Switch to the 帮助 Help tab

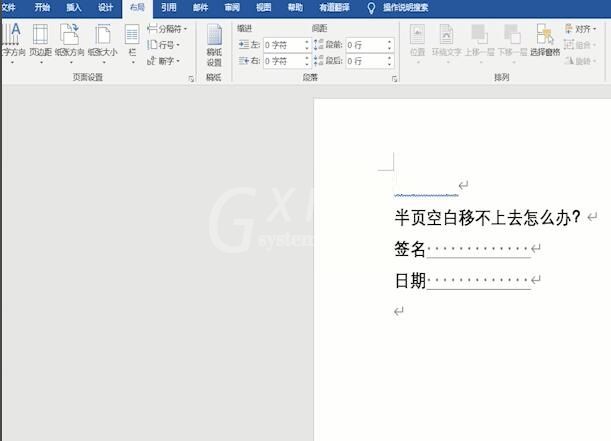click(x=295, y=7)
